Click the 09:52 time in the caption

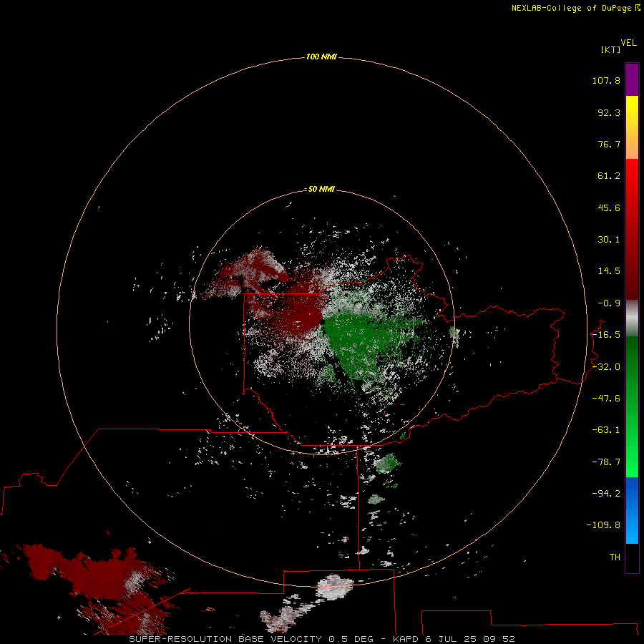(499, 639)
